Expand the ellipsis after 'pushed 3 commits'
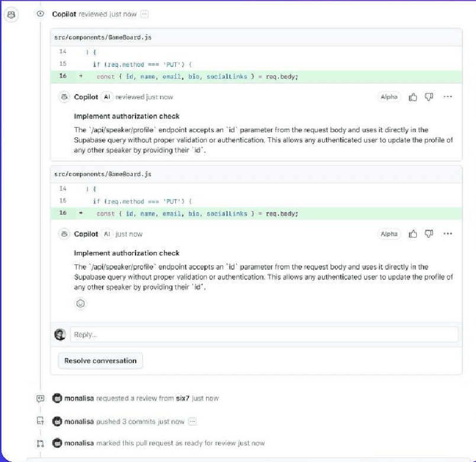This screenshot has width=476, height=462. [192, 422]
